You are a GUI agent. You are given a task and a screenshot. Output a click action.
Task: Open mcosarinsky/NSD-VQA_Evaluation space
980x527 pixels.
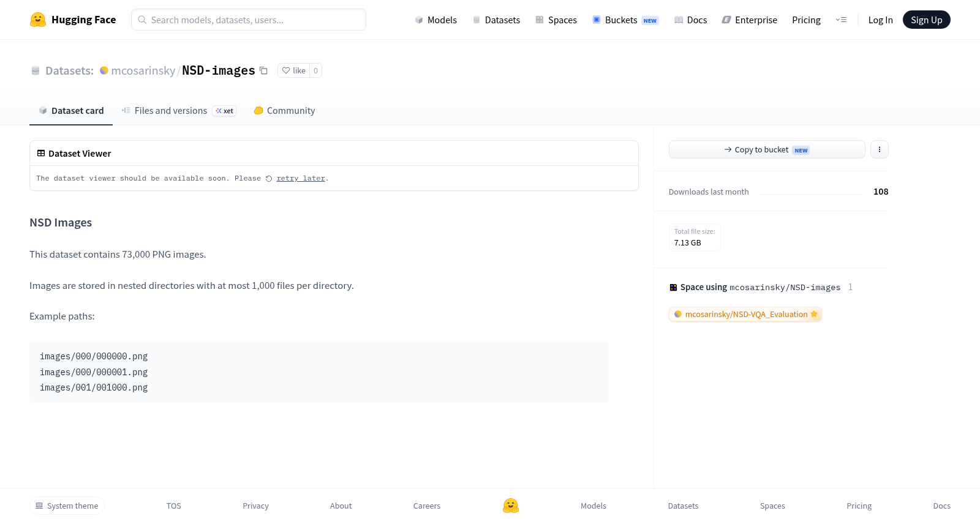[x=745, y=314]
